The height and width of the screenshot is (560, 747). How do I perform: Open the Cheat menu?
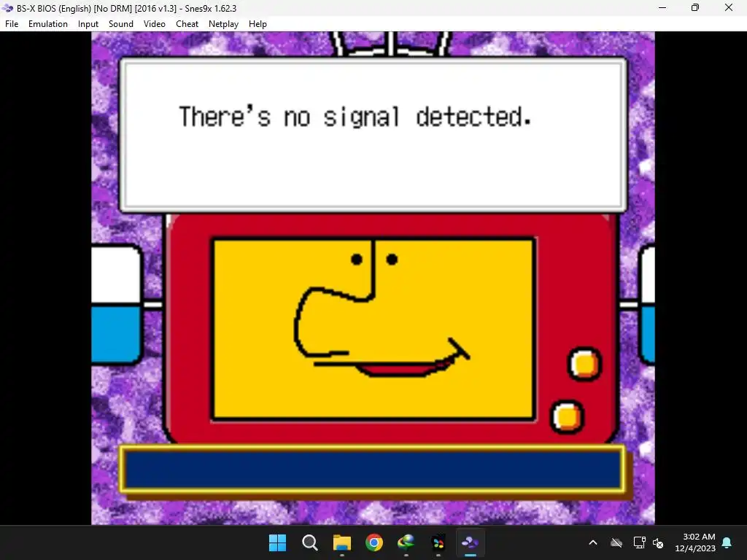[187, 24]
